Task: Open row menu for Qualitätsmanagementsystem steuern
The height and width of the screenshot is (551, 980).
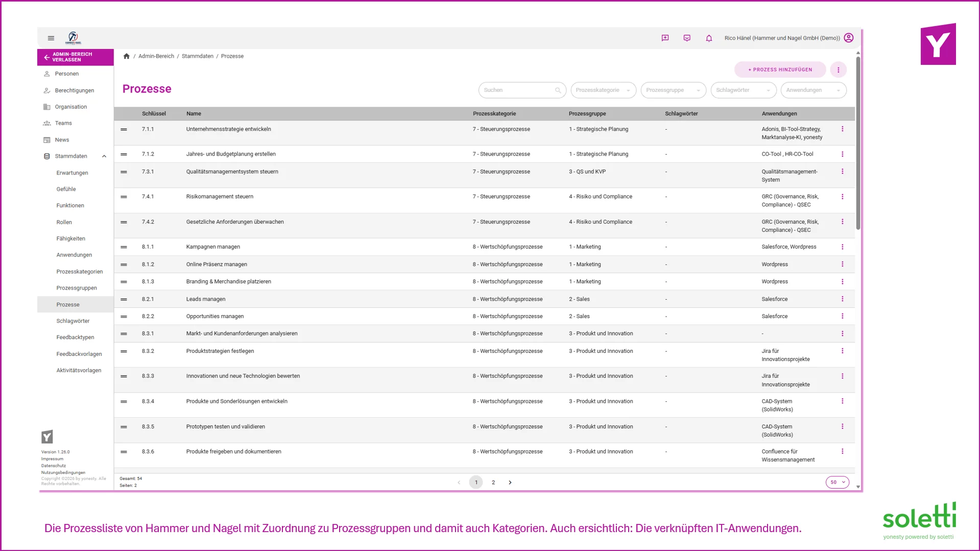Action: (x=843, y=172)
